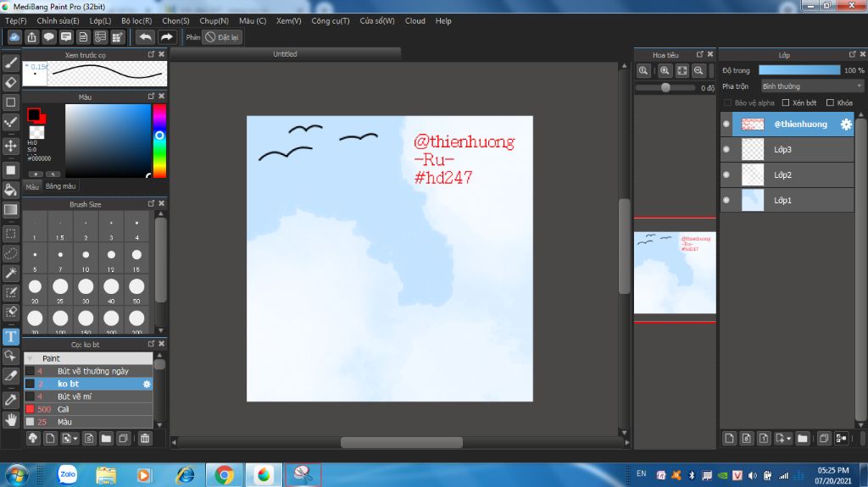Select the Eyedropper tool

10,400
